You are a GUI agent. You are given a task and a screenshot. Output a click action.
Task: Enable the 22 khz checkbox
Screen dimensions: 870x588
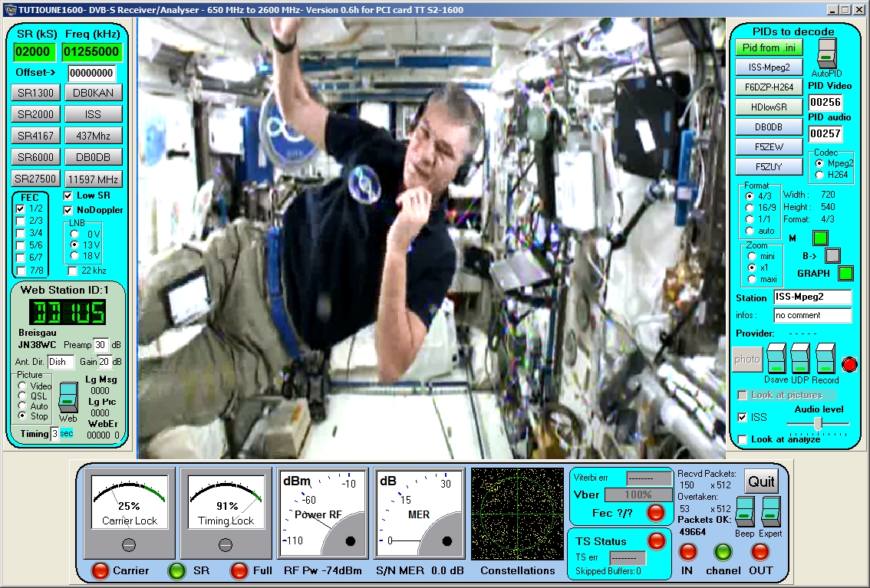point(72,271)
